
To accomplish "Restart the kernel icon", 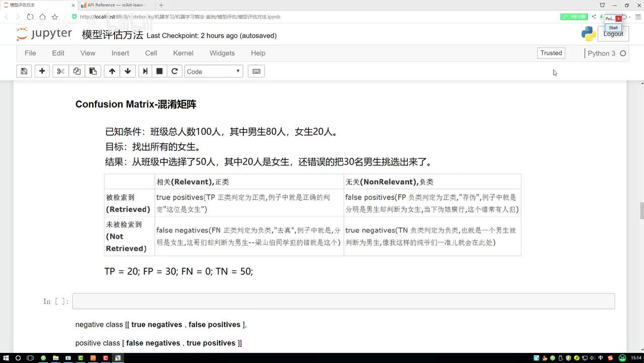I will pos(175,71).
